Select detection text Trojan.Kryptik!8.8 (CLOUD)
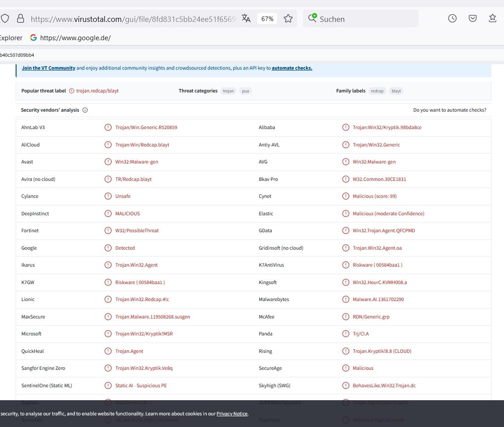Viewport: 504px width, 427px height. [382, 351]
